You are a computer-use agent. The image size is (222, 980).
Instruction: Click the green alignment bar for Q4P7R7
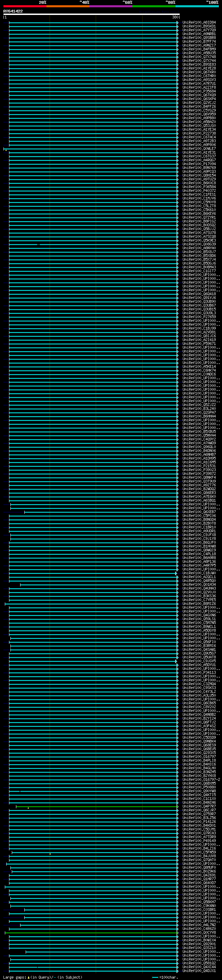(97, 807)
